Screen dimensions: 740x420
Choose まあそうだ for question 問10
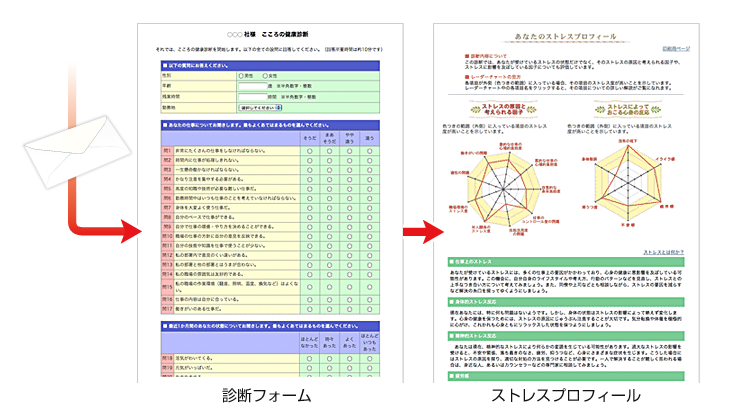coord(329,236)
